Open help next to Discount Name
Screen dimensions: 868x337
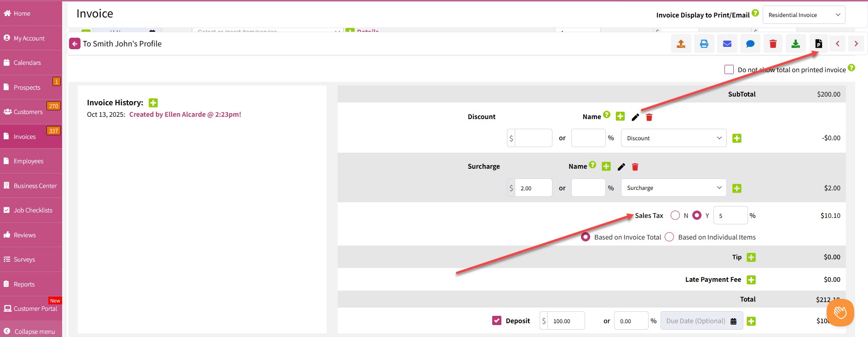coord(607,114)
